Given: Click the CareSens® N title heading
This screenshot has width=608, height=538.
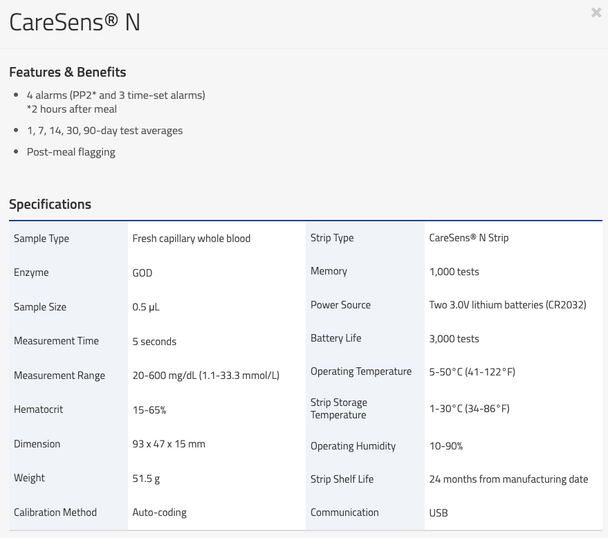Looking at the screenshot, I should pos(75,24).
